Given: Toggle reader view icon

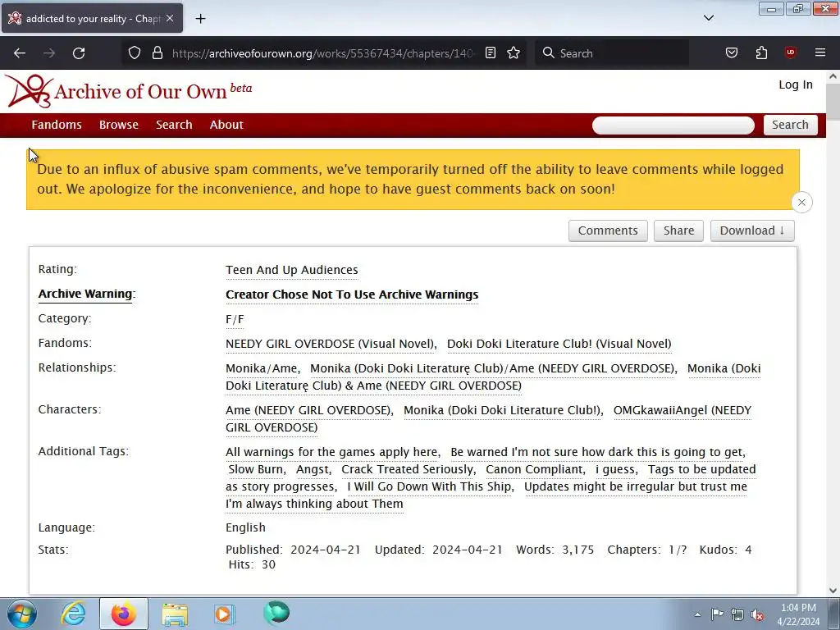Looking at the screenshot, I should (491, 53).
